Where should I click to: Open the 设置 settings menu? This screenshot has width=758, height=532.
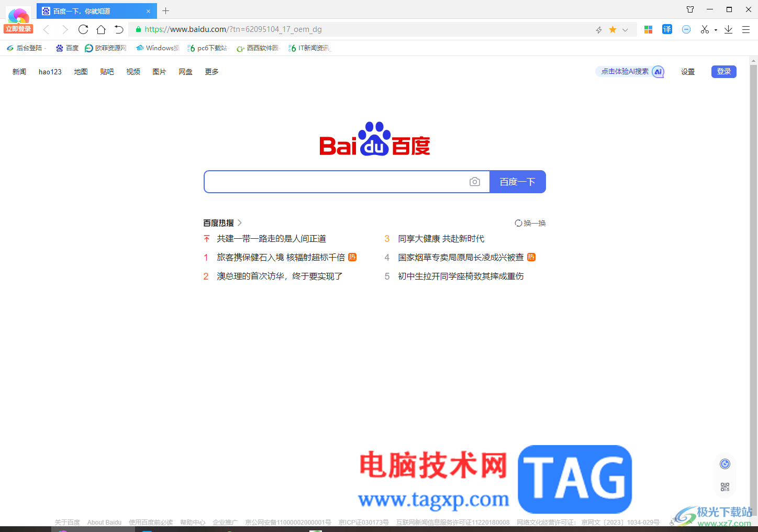click(688, 72)
